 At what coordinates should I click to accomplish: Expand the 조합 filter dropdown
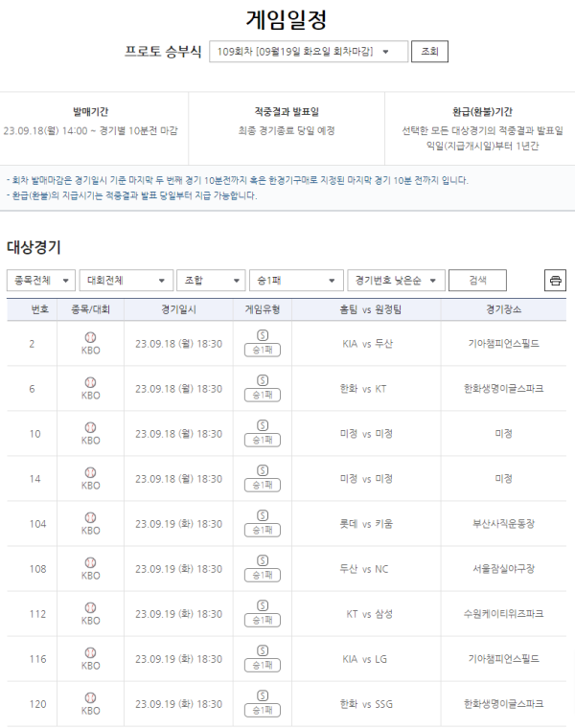[211, 281]
